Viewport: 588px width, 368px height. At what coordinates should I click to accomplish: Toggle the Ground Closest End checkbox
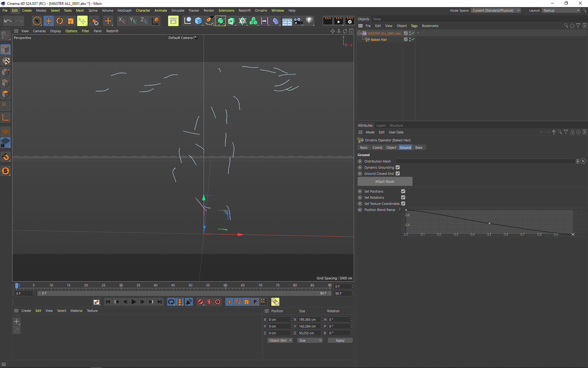click(398, 174)
